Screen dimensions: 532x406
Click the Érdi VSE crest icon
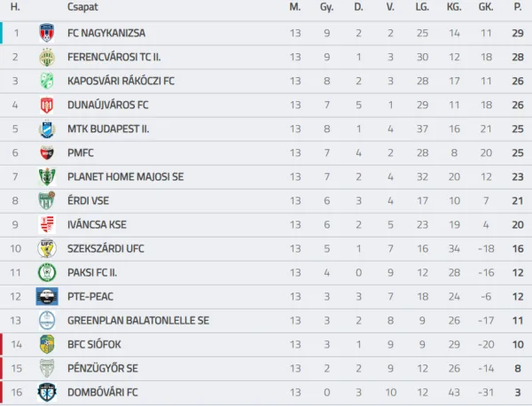pyautogui.click(x=47, y=201)
